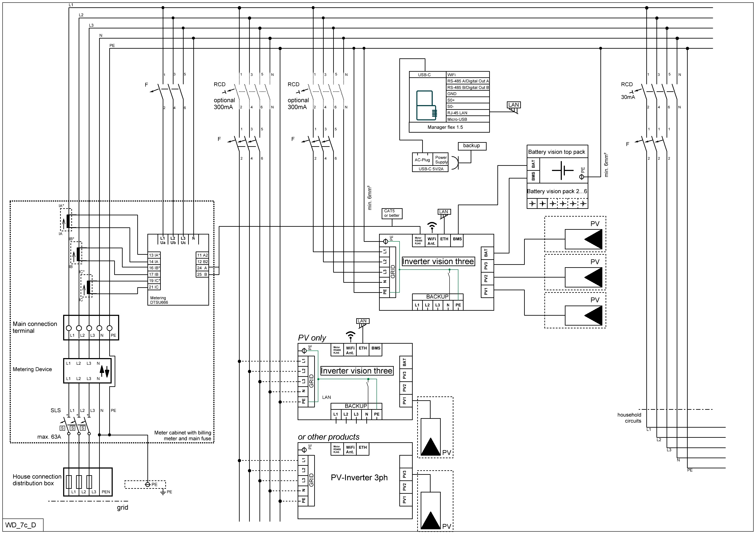Click the WD_7c_D drawing title label
This screenshot has width=756, height=534.
(x=21, y=525)
